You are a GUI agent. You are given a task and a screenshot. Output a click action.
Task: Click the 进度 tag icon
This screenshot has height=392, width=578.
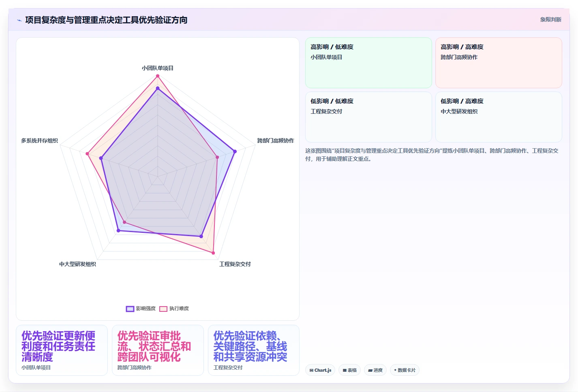point(370,370)
